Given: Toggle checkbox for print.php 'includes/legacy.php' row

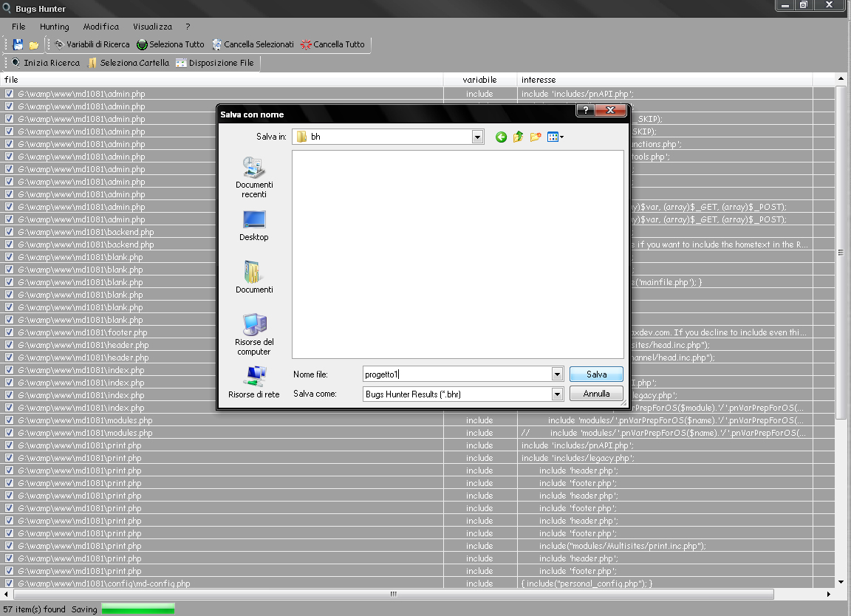Looking at the screenshot, I should coord(9,457).
